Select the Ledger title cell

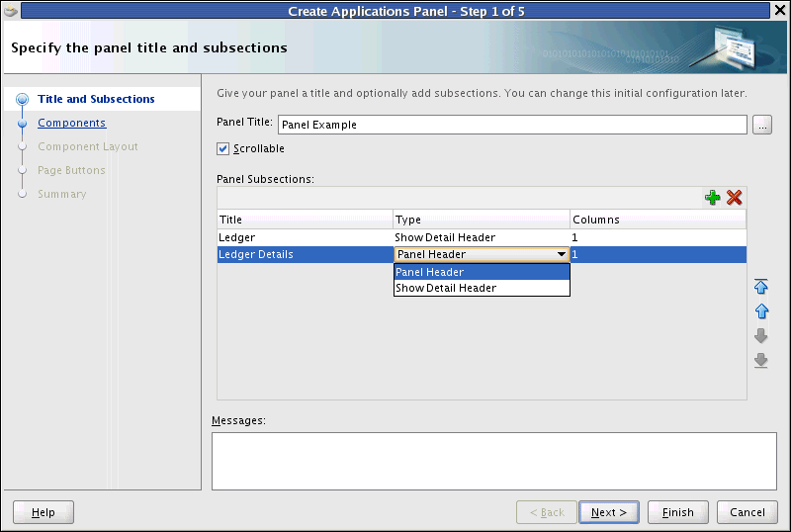click(306, 237)
